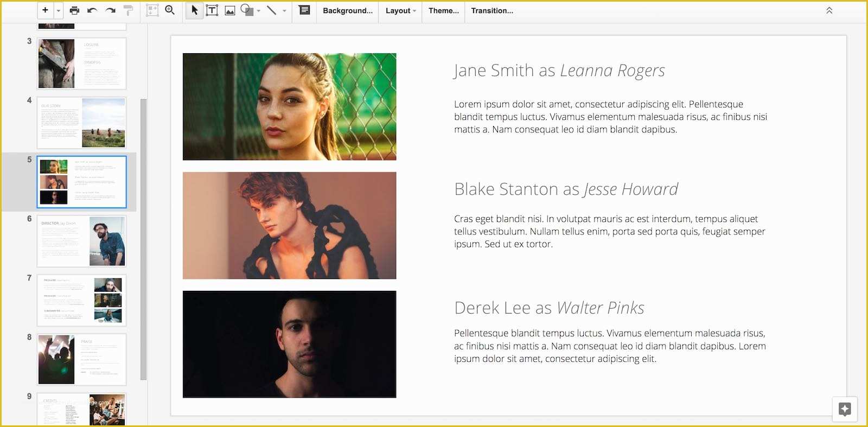This screenshot has height=427, width=868.
Task: Open the Layout dropdown menu
Action: [401, 11]
